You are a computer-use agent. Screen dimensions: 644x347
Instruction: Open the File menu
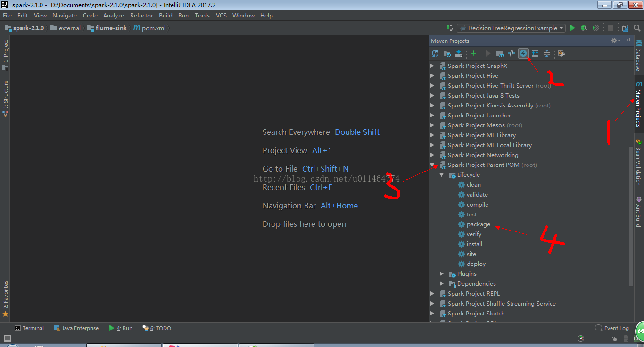coord(7,16)
